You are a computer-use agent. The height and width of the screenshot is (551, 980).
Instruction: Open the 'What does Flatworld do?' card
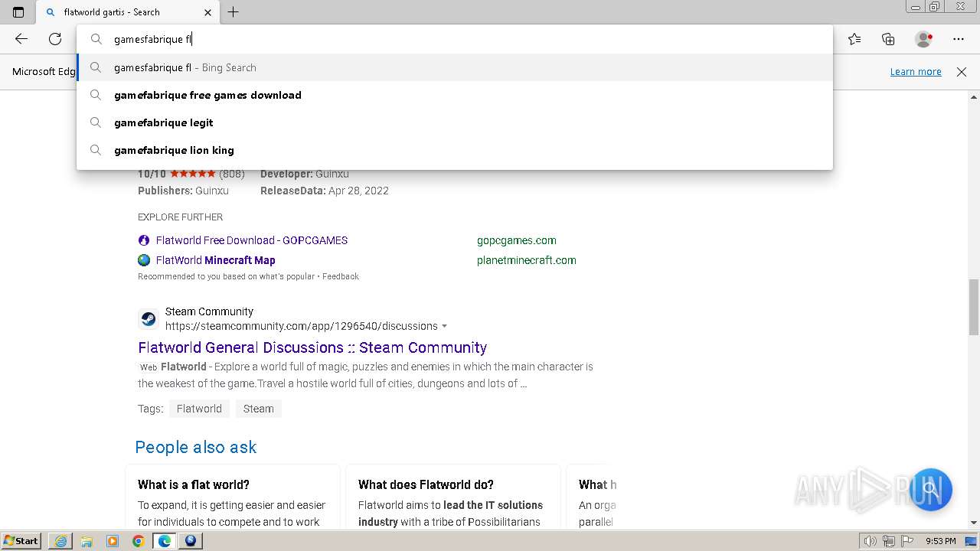452,496
